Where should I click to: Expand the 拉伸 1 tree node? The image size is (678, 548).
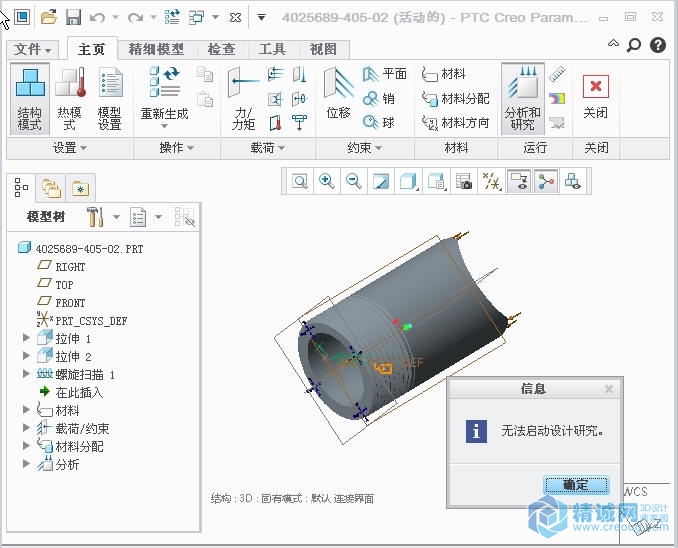[26, 338]
